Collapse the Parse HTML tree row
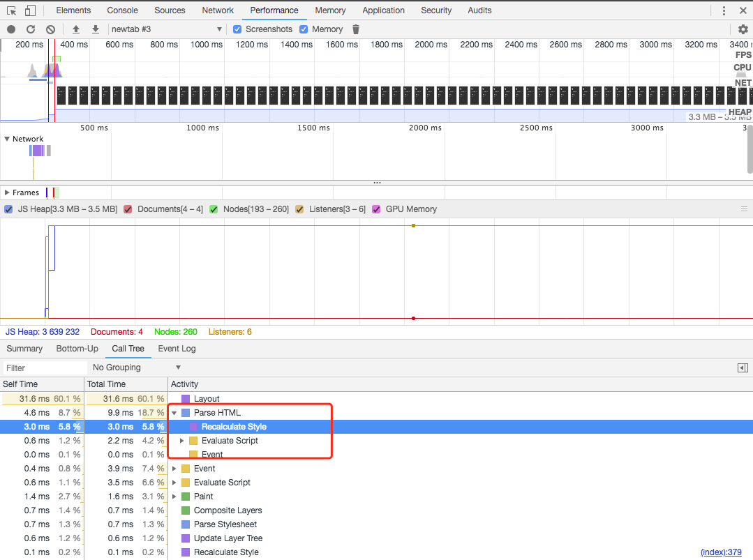 tap(174, 413)
